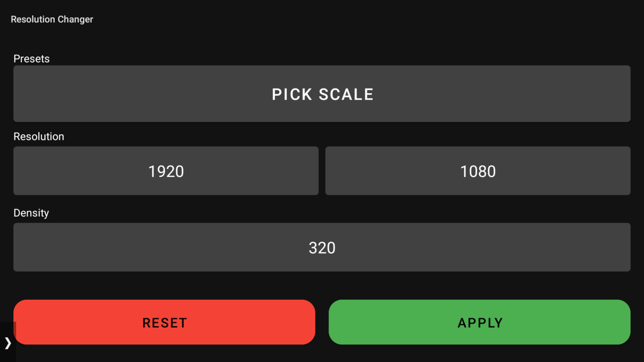This screenshot has height=362, width=644.
Task: Click the Presets section label
Action: pyautogui.click(x=31, y=59)
